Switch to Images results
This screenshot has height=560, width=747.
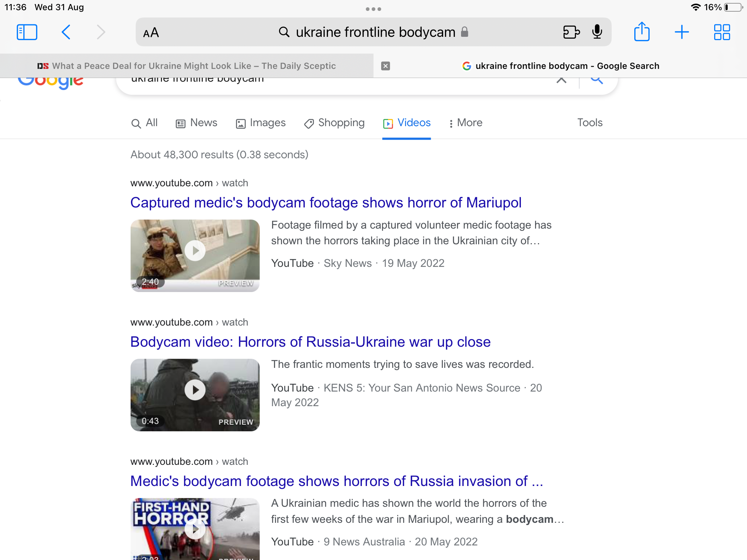[261, 123]
